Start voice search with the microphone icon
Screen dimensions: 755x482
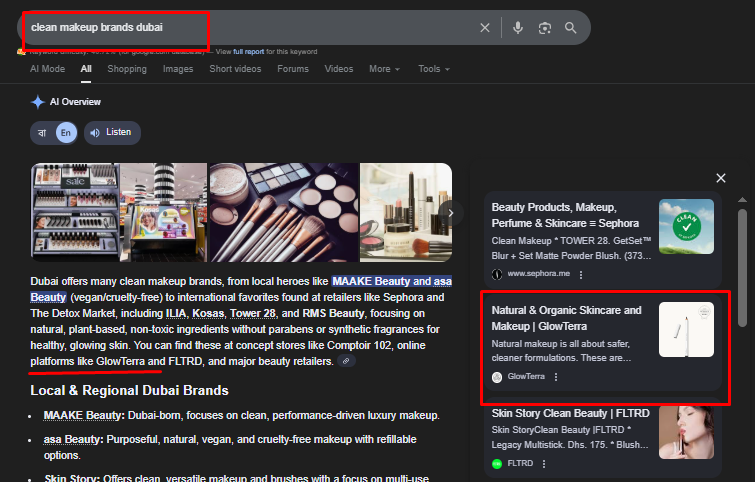[x=518, y=28]
